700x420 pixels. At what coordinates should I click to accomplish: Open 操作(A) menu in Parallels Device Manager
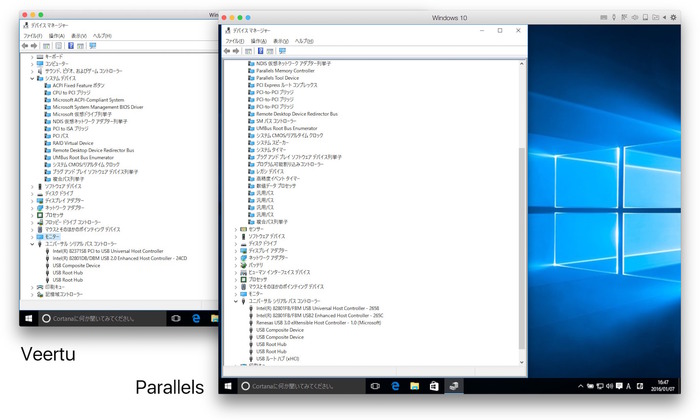[258, 41]
